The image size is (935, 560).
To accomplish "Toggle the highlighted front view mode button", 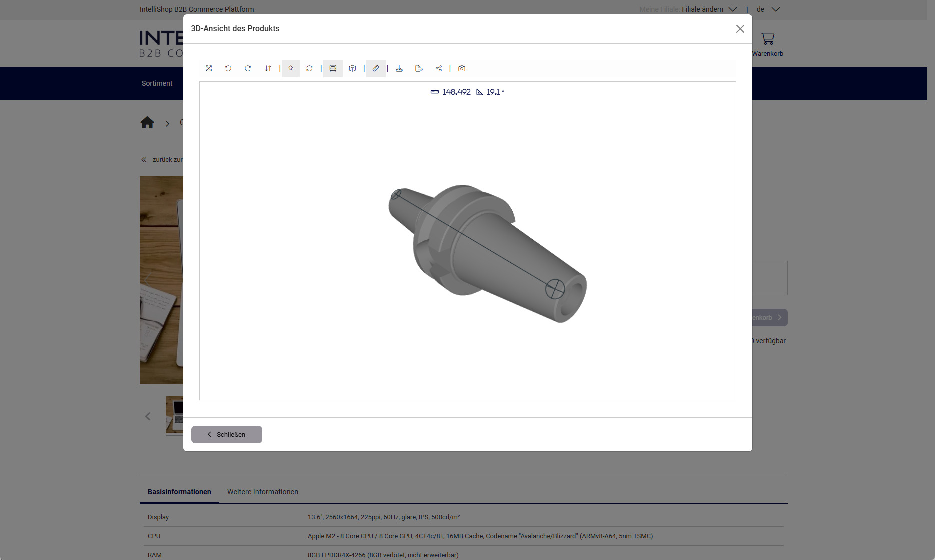I will click(333, 68).
